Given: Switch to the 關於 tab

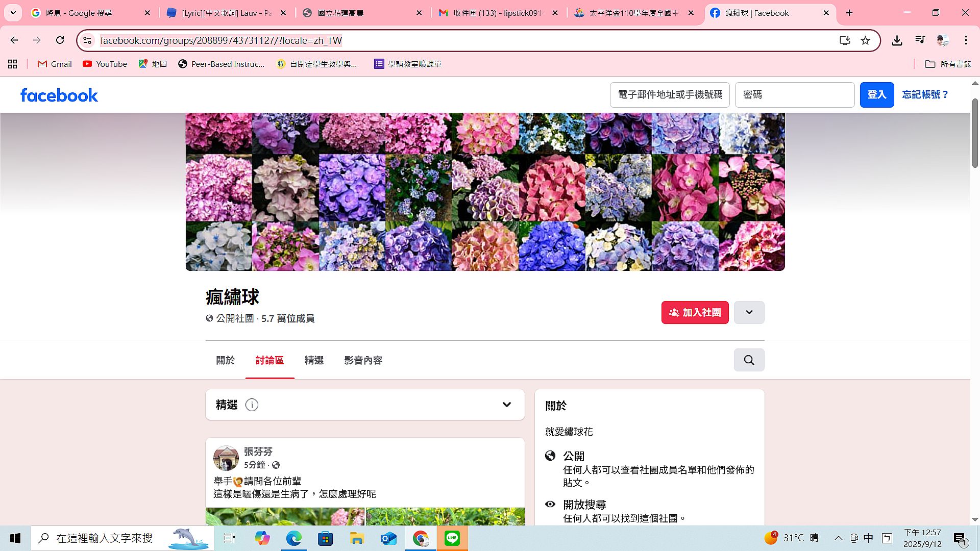Looking at the screenshot, I should click(225, 360).
